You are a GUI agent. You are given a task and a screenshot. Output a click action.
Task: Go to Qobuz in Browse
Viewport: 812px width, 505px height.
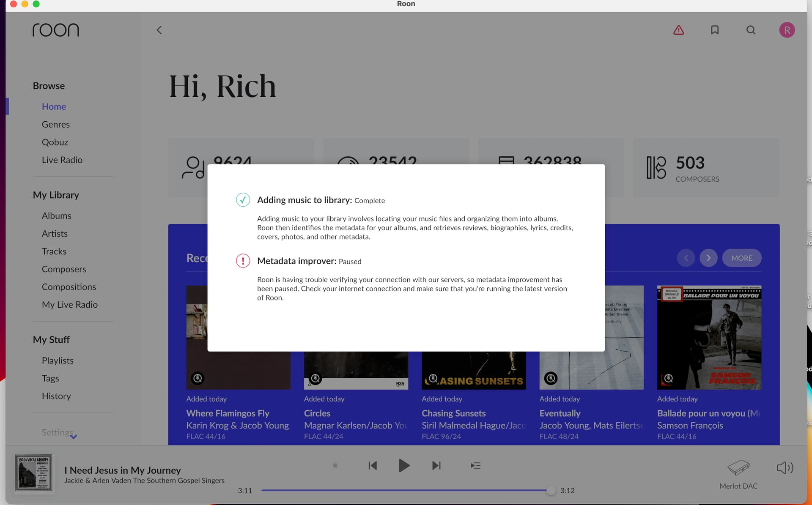coord(55,142)
